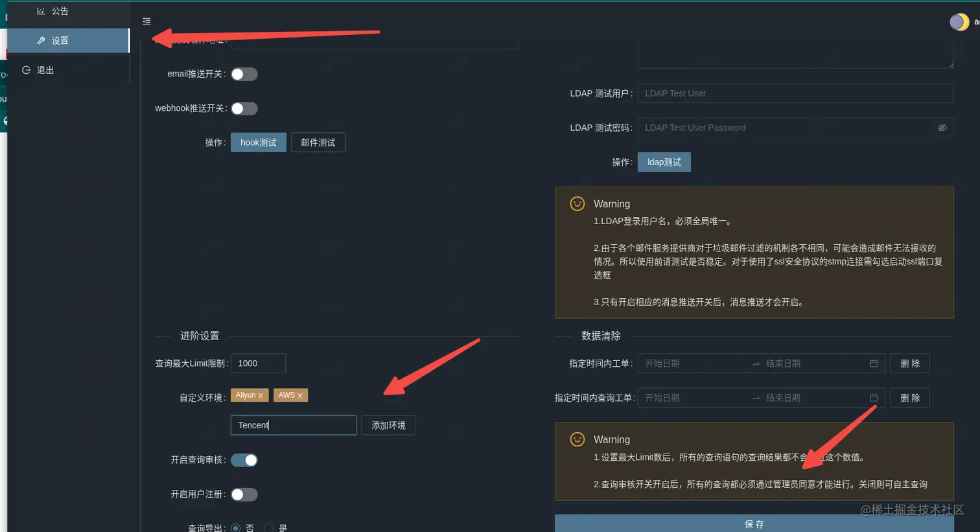
Task: Open end date for 指定时间内查询工单
Action: click(x=813, y=398)
